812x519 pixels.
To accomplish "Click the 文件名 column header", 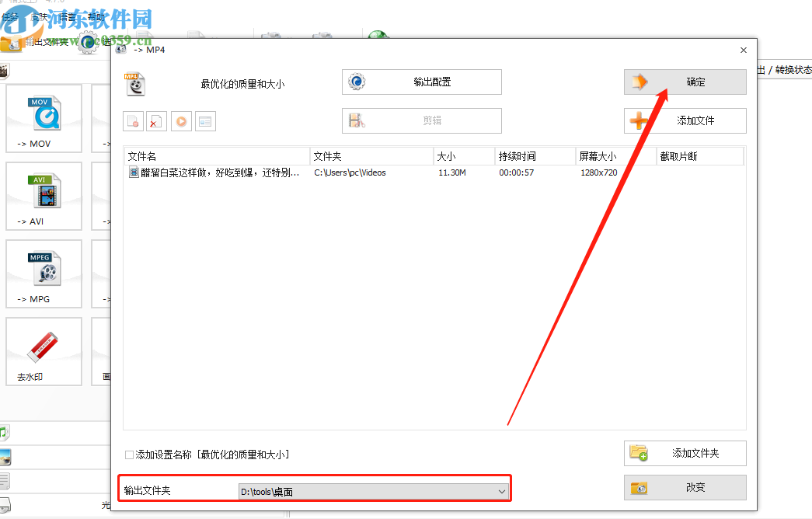I will click(x=217, y=156).
